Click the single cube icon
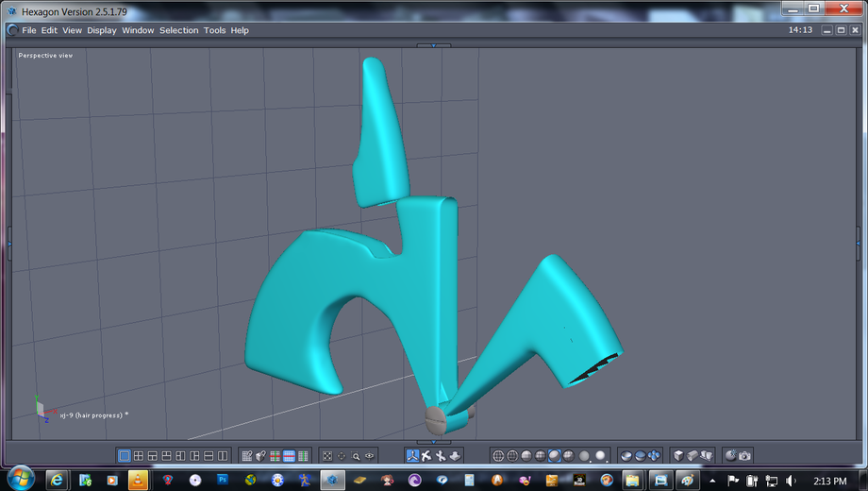Image resolution: width=868 pixels, height=491 pixels. tap(678, 455)
